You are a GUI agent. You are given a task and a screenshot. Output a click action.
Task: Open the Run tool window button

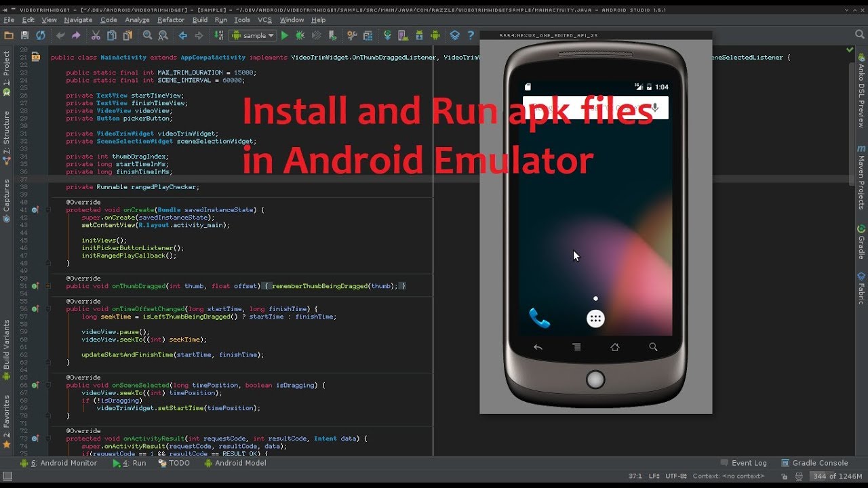pos(130,463)
